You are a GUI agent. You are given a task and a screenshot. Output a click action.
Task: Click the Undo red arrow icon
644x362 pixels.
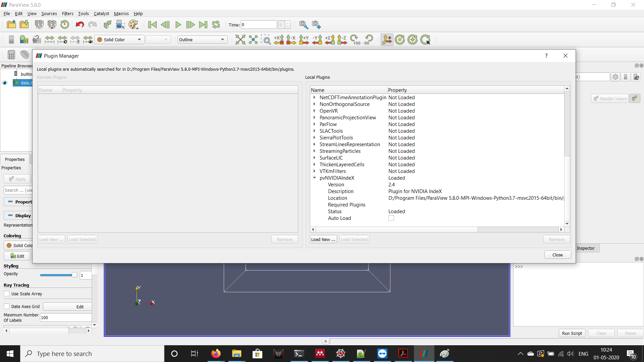(80, 24)
